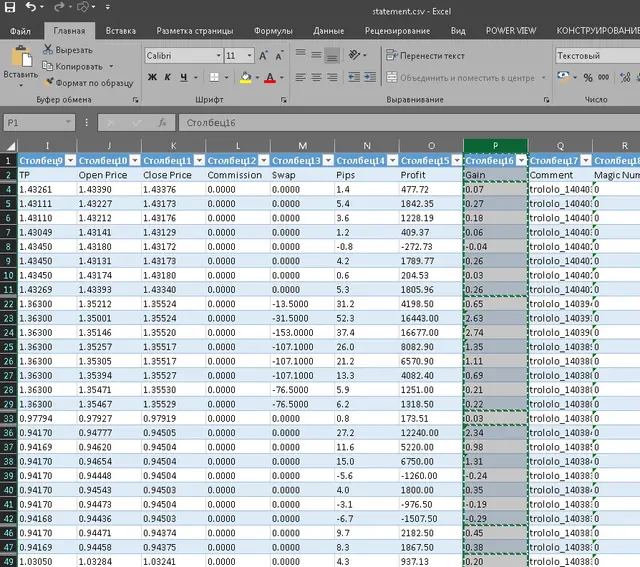Toggle underline (Ч) formatting
The image size is (640, 567).
pos(184,77)
